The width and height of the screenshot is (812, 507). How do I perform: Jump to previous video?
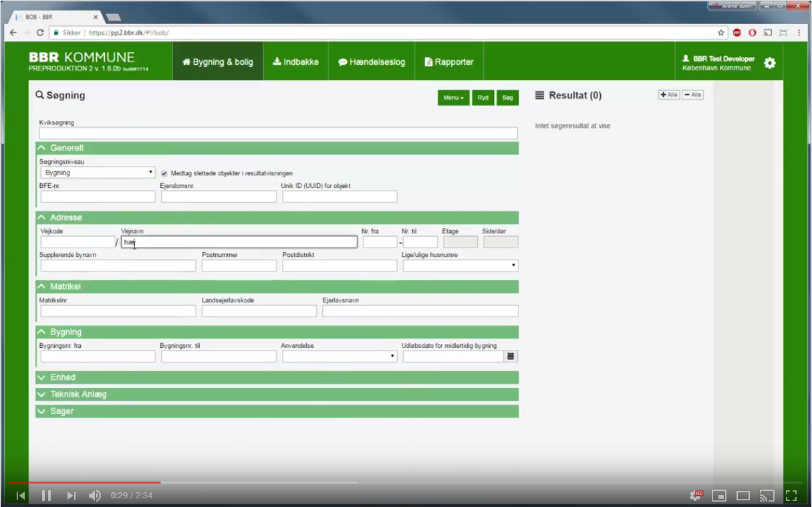21,496
